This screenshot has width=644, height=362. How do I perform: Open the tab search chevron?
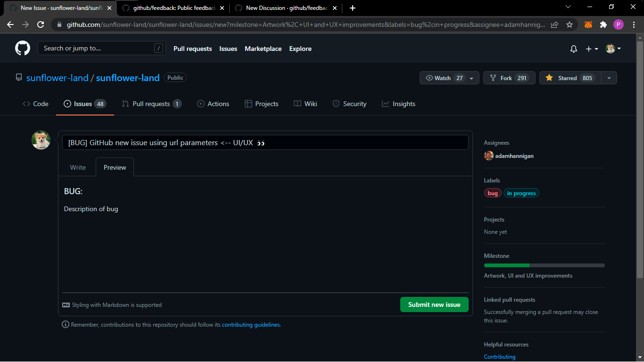point(568,7)
